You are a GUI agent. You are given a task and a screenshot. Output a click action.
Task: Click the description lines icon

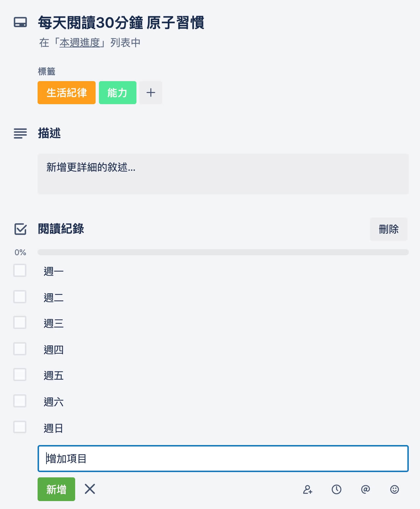click(x=20, y=133)
